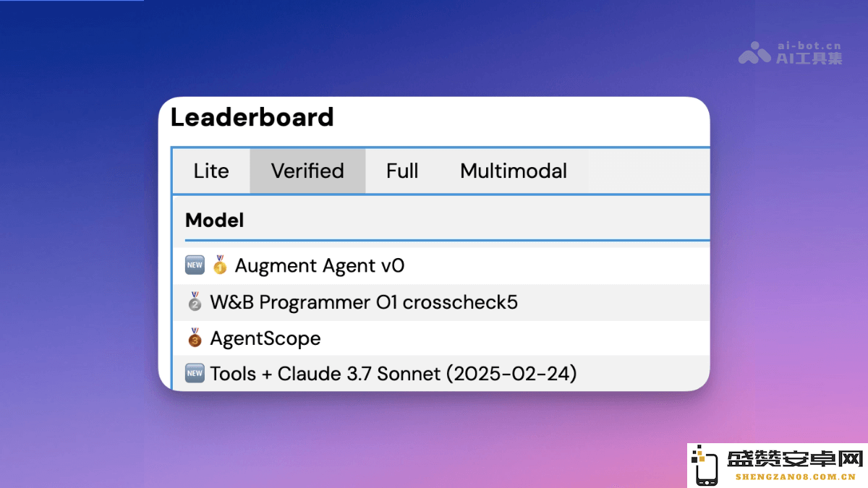Click the gold medal icon for Augment Agent
868x488 pixels.
point(220,265)
